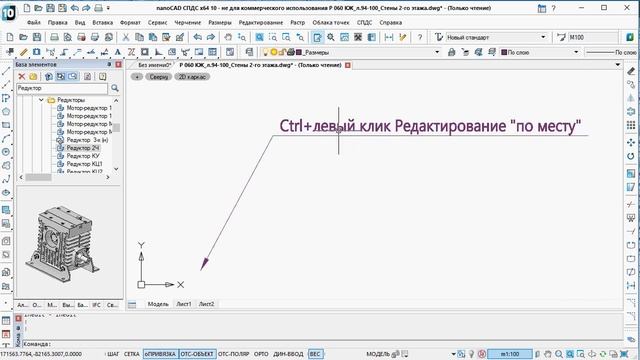Toggle ОРТО orthogonal mode in status bar
This screenshot has height=360, width=640.
(x=261, y=354)
